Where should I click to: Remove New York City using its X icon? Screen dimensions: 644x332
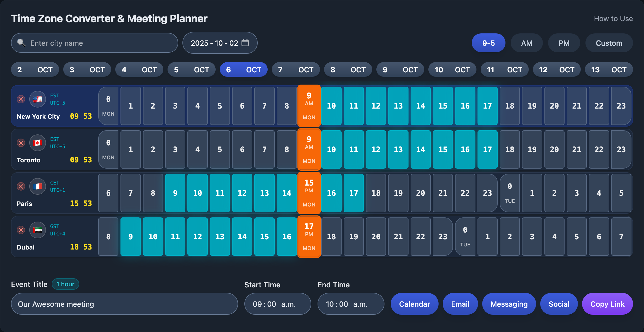tap(21, 99)
